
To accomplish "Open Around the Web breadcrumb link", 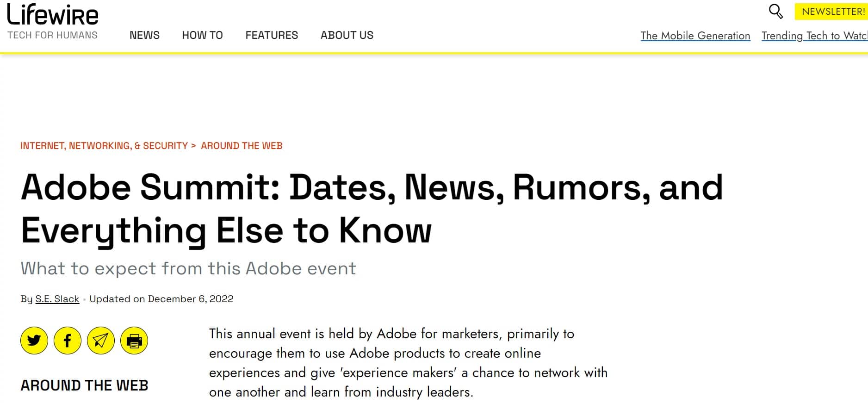I will point(242,146).
